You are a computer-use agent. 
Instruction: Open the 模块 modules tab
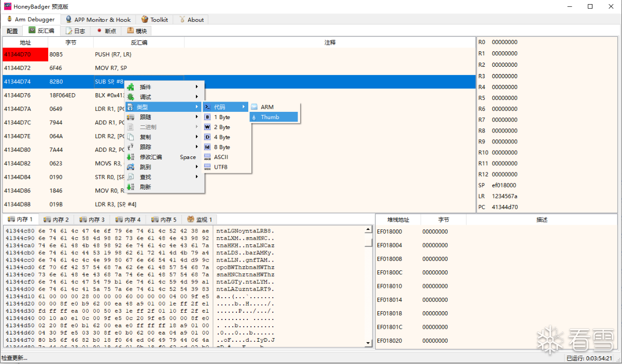pos(137,31)
